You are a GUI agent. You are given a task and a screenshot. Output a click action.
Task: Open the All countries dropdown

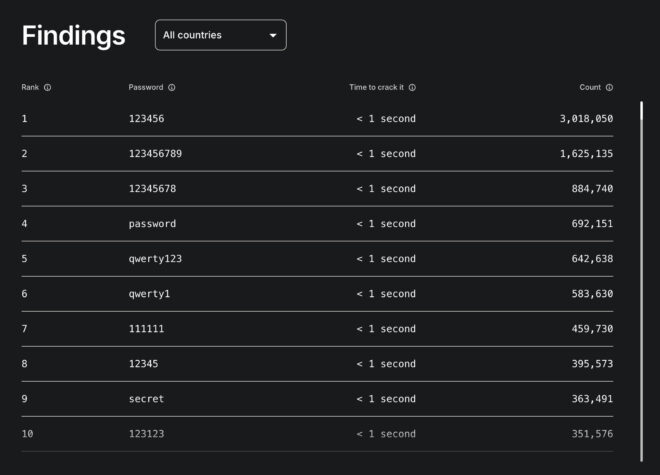(220, 35)
